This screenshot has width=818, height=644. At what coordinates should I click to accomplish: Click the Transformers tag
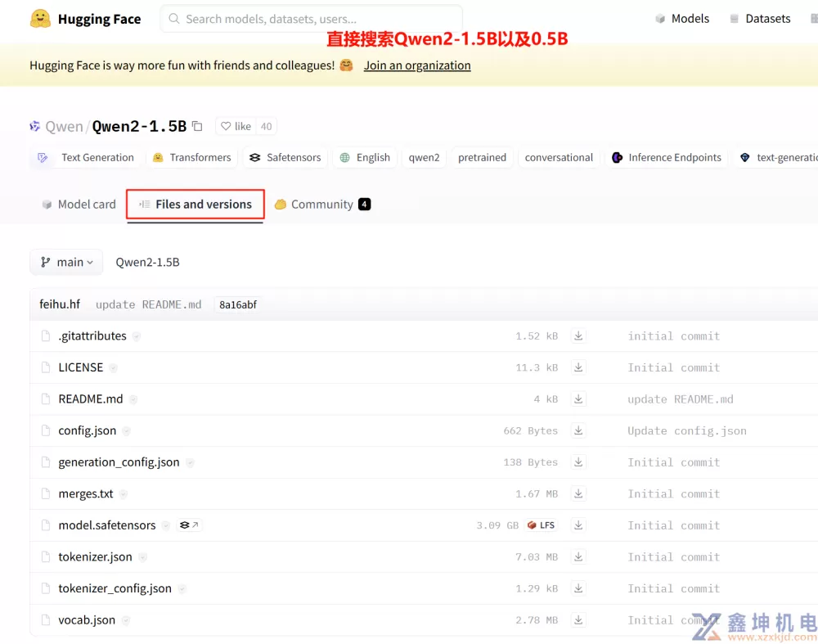tap(192, 158)
